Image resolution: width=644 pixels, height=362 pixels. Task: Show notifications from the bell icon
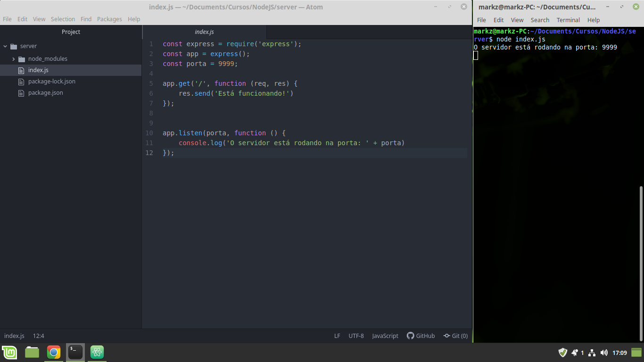(575, 353)
